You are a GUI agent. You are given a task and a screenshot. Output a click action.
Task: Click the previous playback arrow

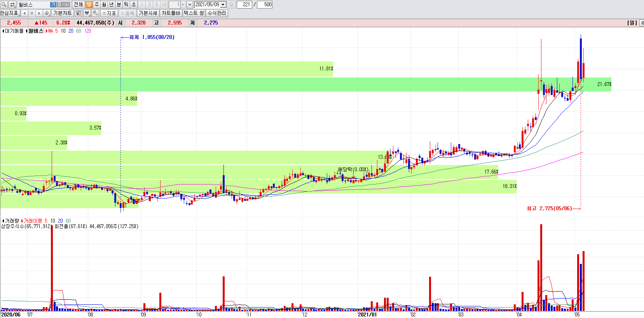coord(24,13)
